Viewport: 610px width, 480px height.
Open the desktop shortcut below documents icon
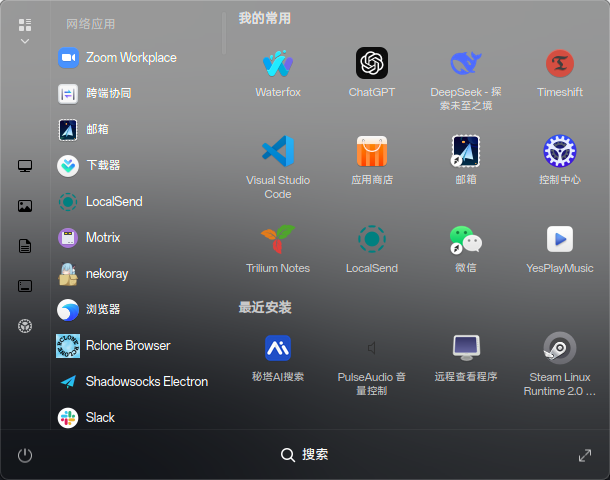pyautogui.click(x=25, y=286)
